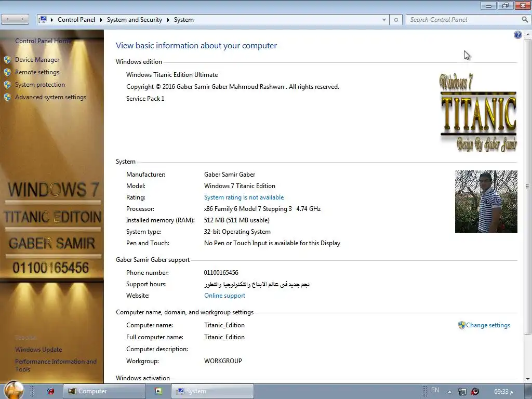The width and height of the screenshot is (532, 399).
Task: Click 'System rating is not available' link
Action: pyautogui.click(x=244, y=197)
